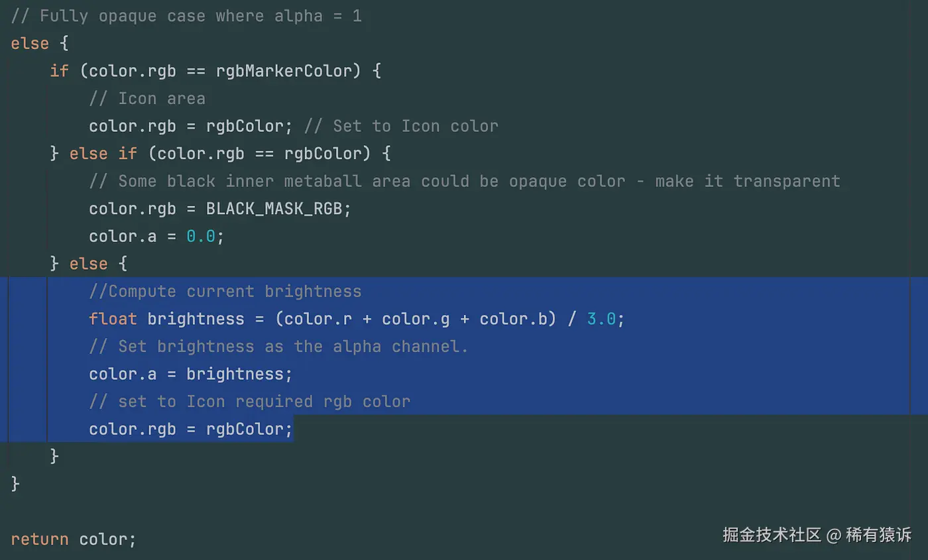Click the BLACK_MASK_RGB constant
This screenshot has width=928, height=560.
coord(274,209)
